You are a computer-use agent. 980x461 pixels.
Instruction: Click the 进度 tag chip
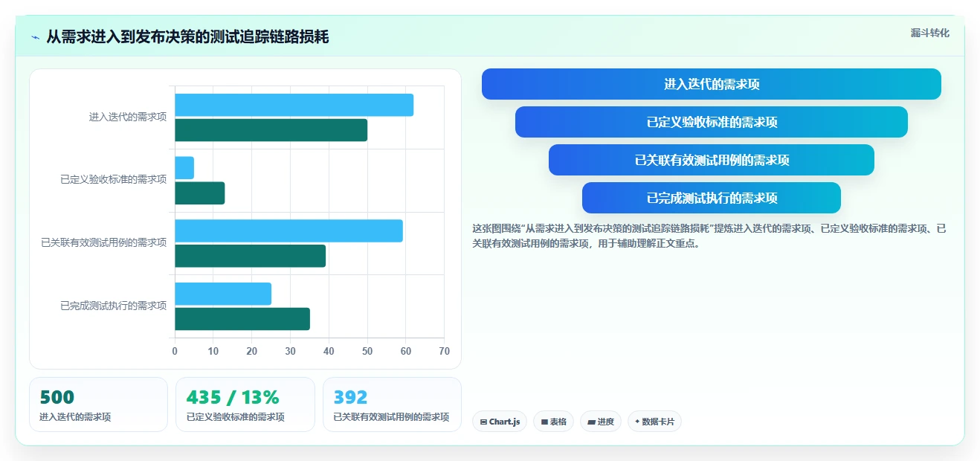601,422
